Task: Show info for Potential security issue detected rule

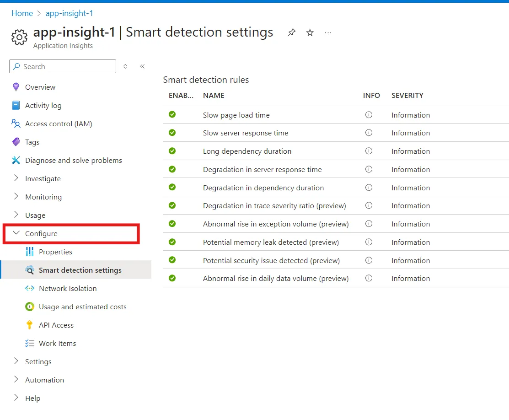Action: click(369, 260)
